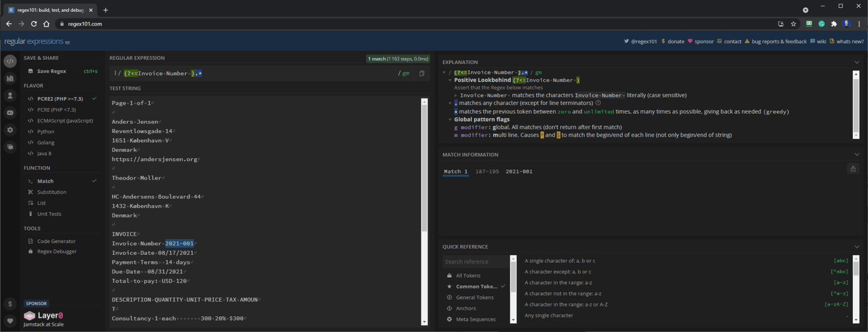
Task: Expand the 'Invoice Number' literal match node
Action: click(456, 95)
